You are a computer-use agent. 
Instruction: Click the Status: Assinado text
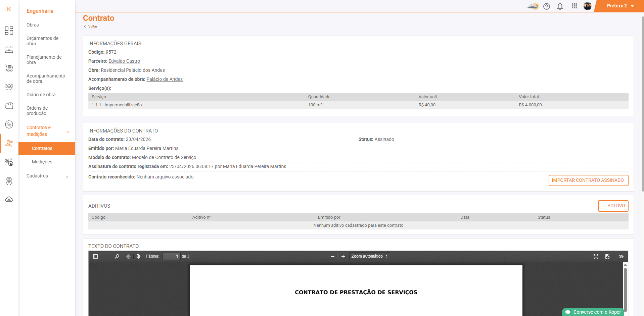(376, 139)
